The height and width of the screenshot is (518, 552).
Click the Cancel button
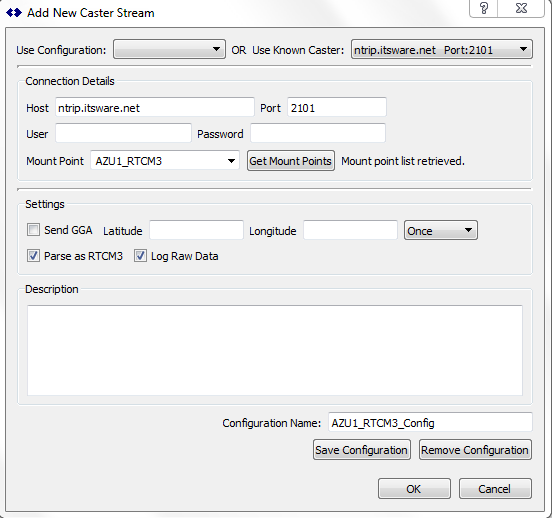coord(495,489)
